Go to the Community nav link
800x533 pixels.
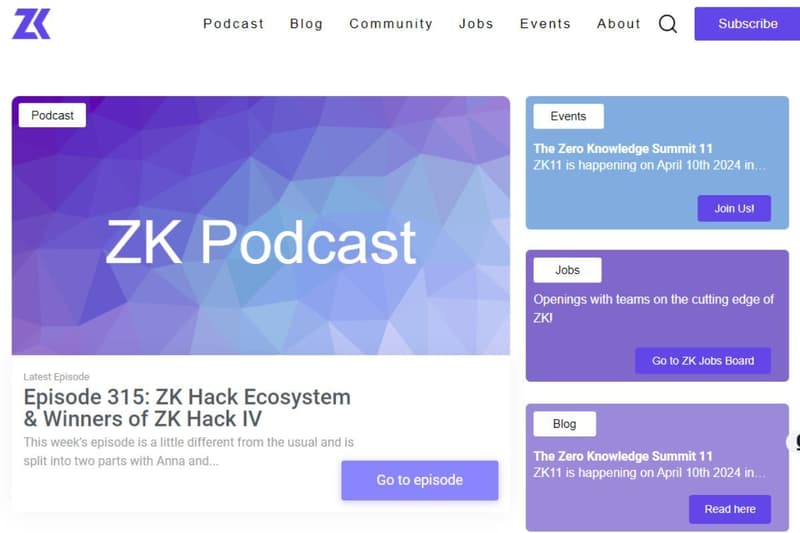(391, 23)
